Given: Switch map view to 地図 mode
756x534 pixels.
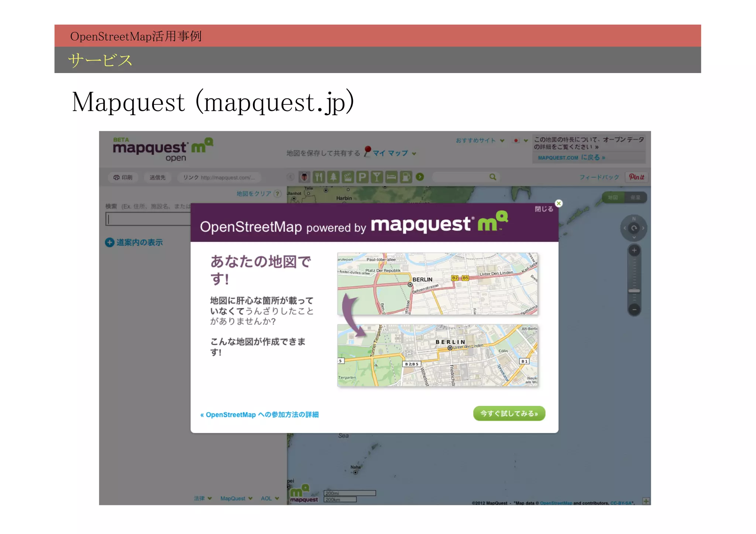Looking at the screenshot, I should coord(613,197).
